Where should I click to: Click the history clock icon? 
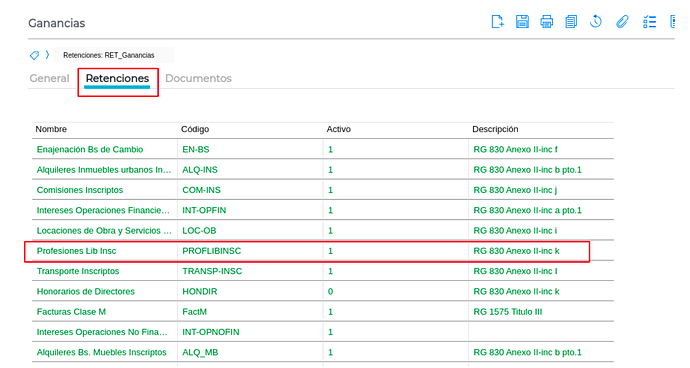[x=596, y=22]
